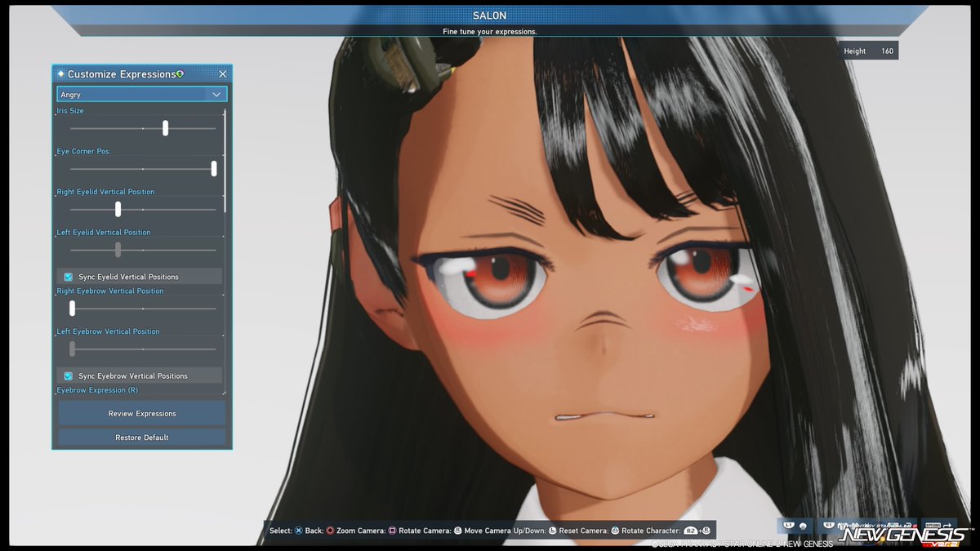The width and height of the screenshot is (980, 551).
Task: Click the Review Expressions button
Action: point(142,414)
